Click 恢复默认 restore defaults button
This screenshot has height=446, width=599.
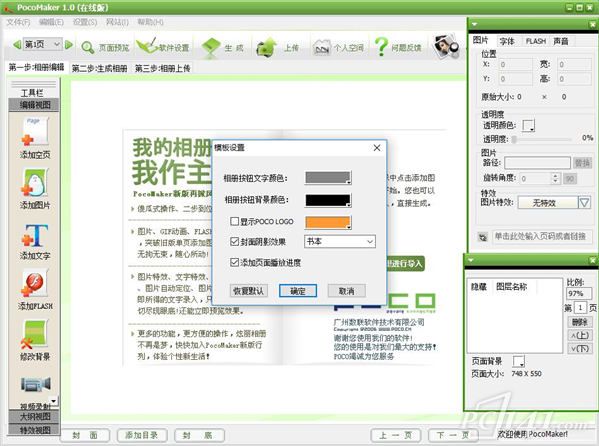[x=249, y=291]
